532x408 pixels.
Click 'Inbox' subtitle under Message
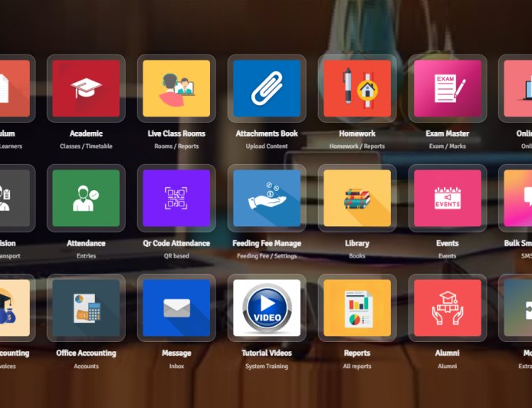pos(176,367)
